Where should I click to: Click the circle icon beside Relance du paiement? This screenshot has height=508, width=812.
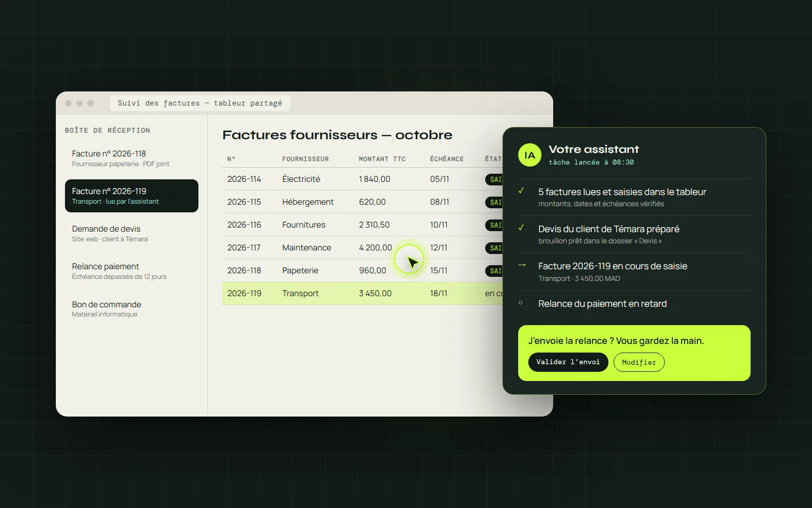pos(521,303)
